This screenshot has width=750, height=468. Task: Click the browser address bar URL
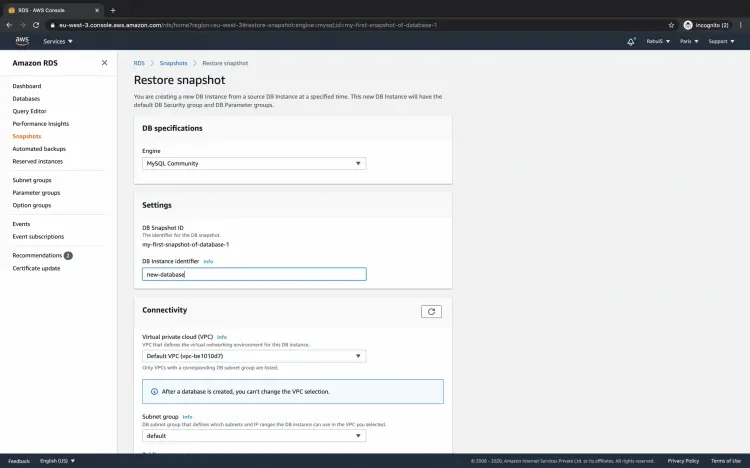248,25
